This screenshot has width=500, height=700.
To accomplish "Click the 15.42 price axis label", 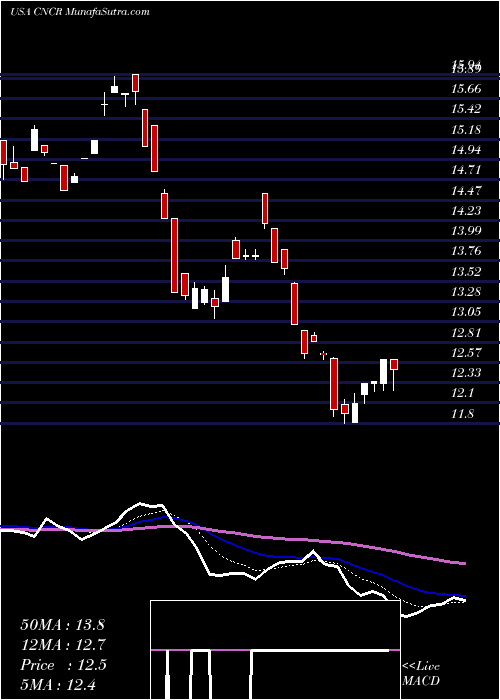I will point(466,109).
